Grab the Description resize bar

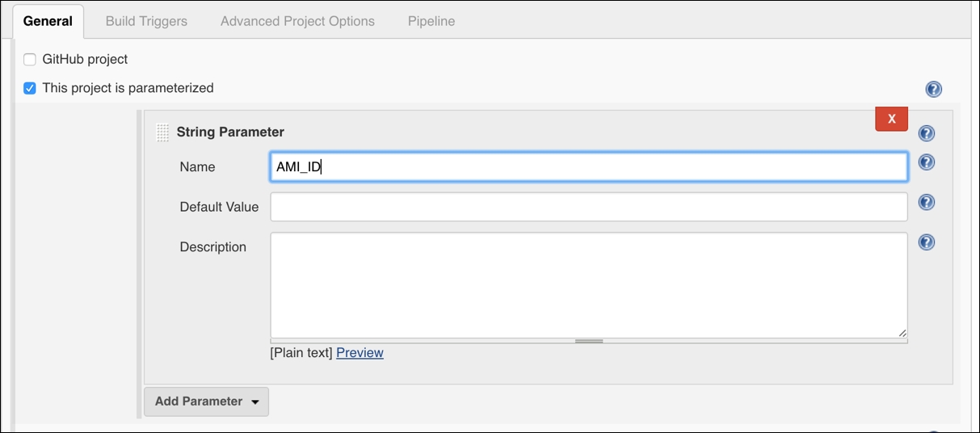pos(589,341)
